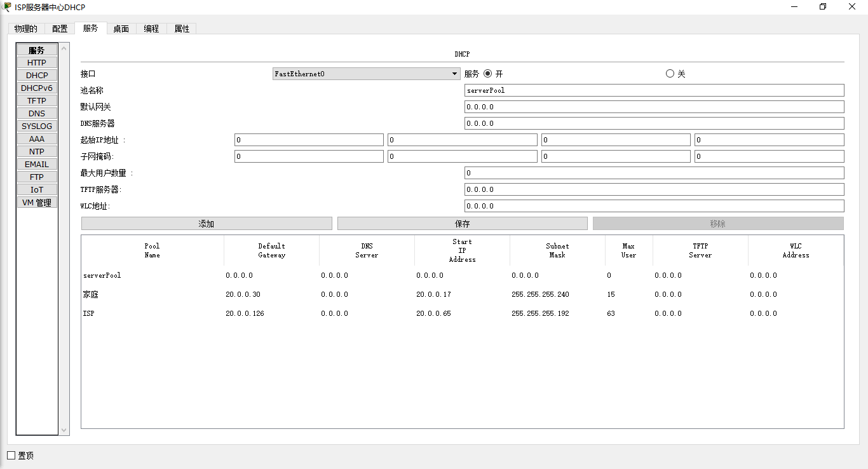This screenshot has width=868, height=469.
Task: Toggle the 置顶 checkbox
Action: [11, 455]
